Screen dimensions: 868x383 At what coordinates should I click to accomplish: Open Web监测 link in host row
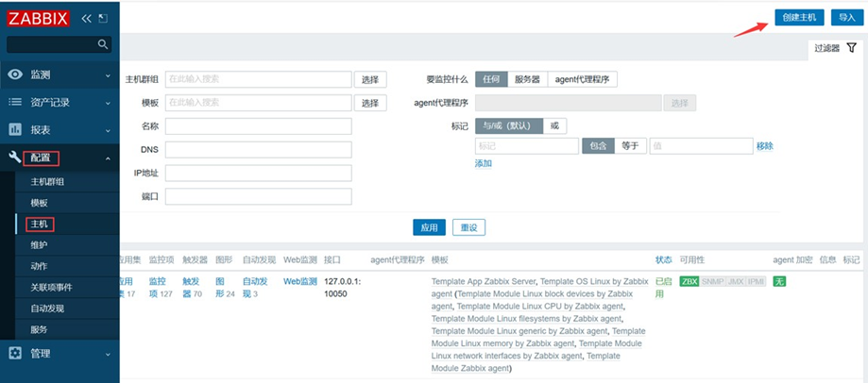click(300, 281)
